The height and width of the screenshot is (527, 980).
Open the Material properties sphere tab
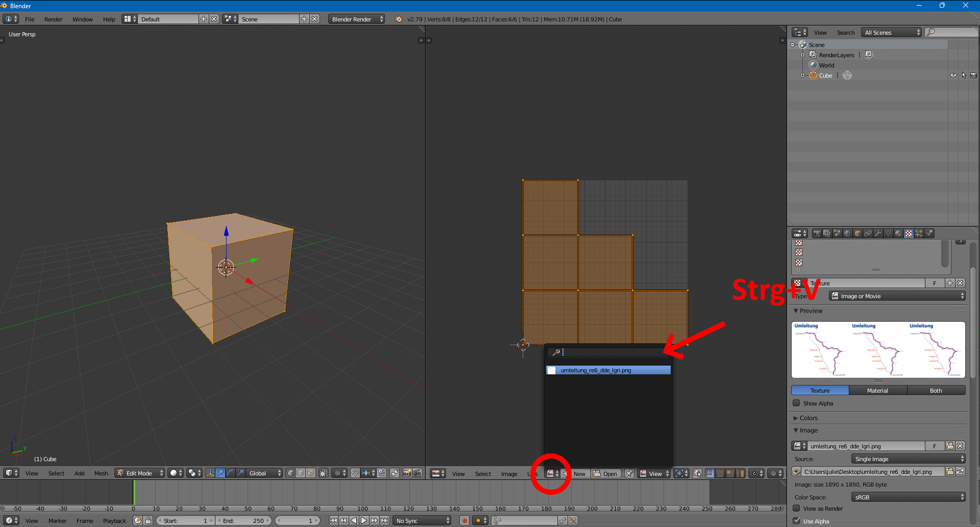[898, 233]
